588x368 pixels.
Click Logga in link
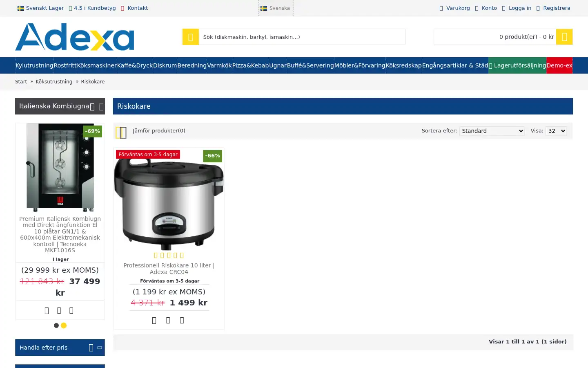point(520,8)
